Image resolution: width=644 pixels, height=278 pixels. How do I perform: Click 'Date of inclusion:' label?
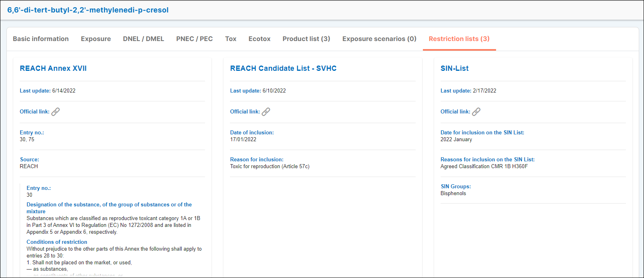point(252,132)
